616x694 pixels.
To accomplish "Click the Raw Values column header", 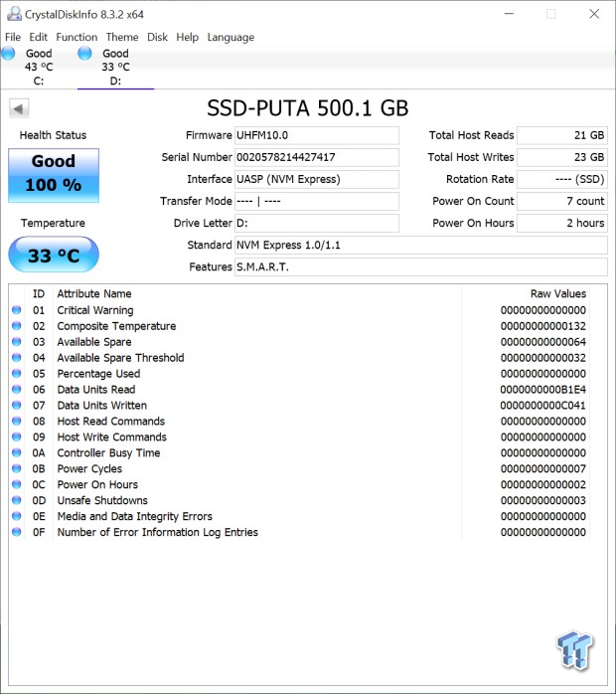I will pyautogui.click(x=558, y=294).
